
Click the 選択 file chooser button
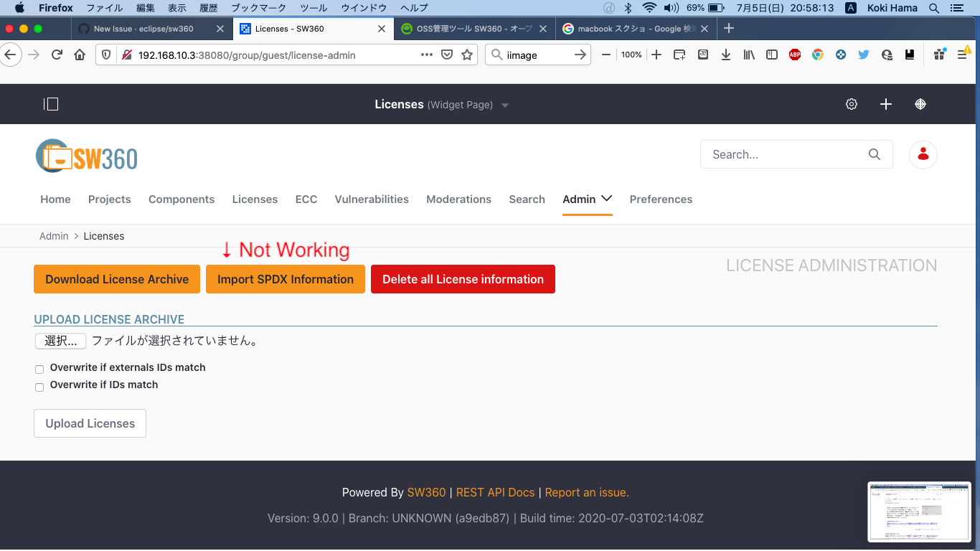coord(60,341)
